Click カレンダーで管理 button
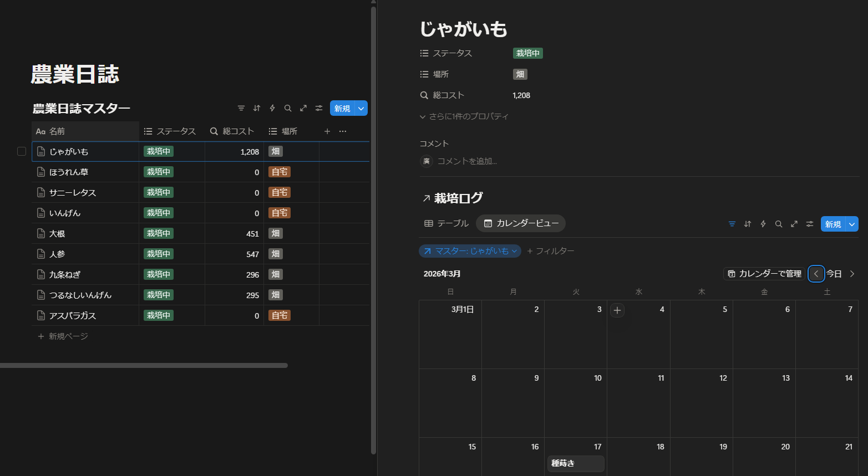Viewport: 868px width, 476px height. [x=764, y=274]
